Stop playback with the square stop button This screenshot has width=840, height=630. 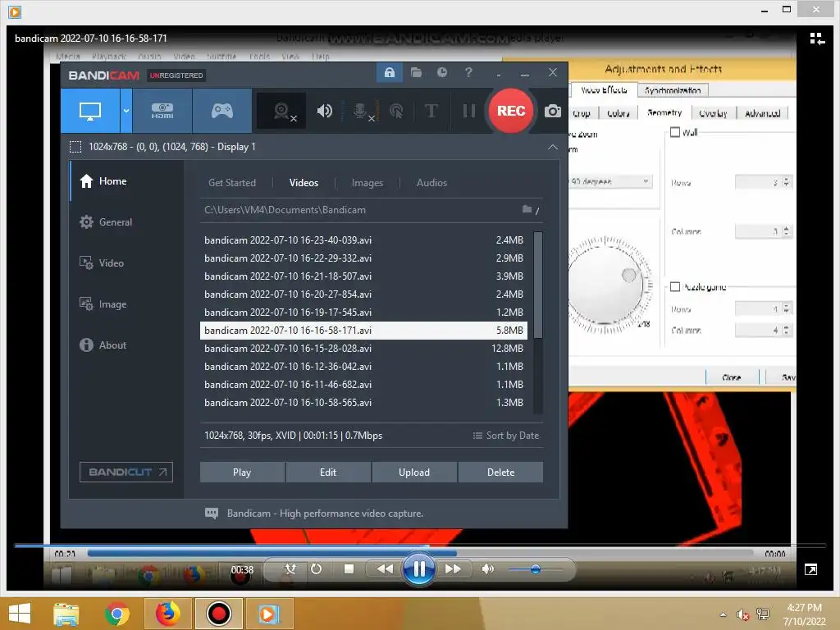pos(349,569)
